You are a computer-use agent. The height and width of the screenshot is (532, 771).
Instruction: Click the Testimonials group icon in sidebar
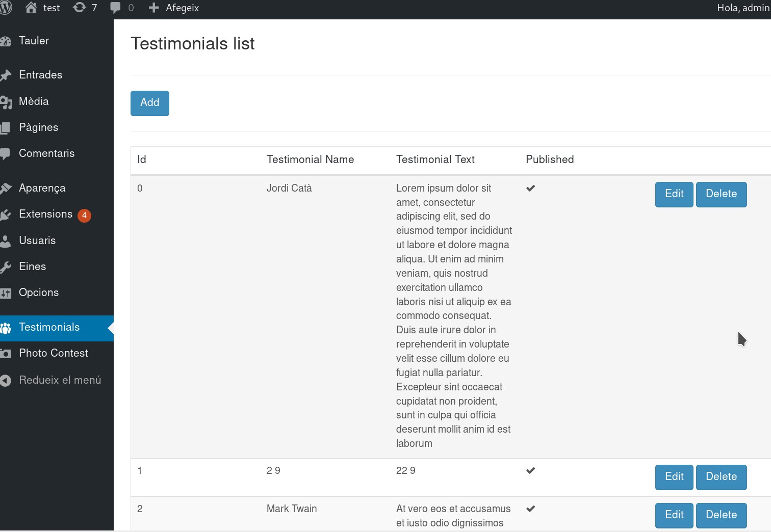(x=6, y=328)
